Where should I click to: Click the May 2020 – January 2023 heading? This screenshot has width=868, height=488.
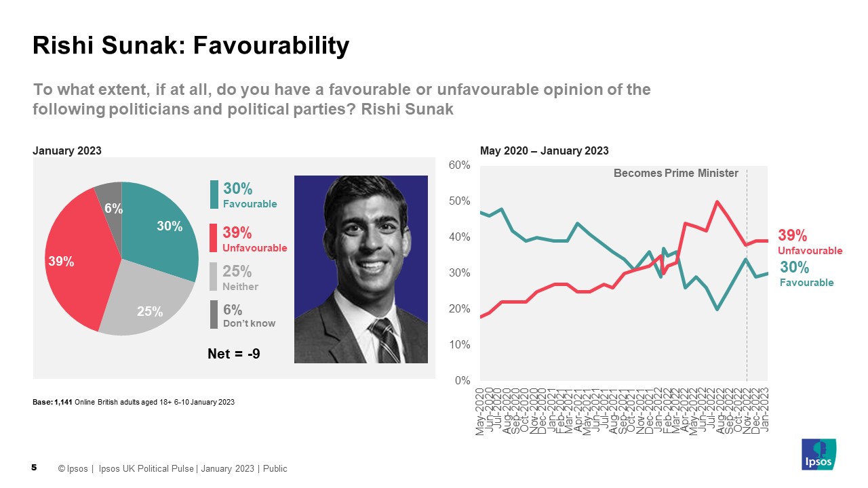tap(544, 150)
